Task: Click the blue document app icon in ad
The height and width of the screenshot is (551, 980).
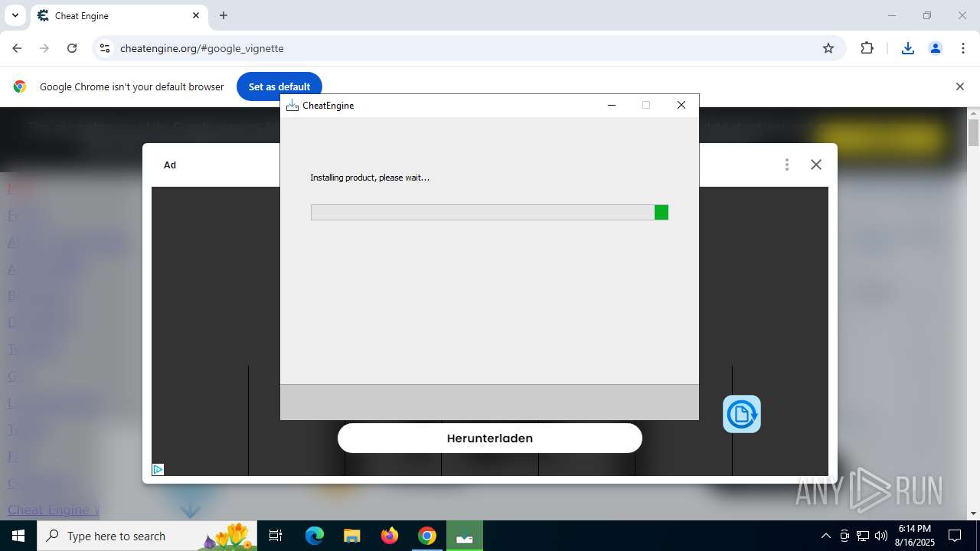Action: click(742, 414)
